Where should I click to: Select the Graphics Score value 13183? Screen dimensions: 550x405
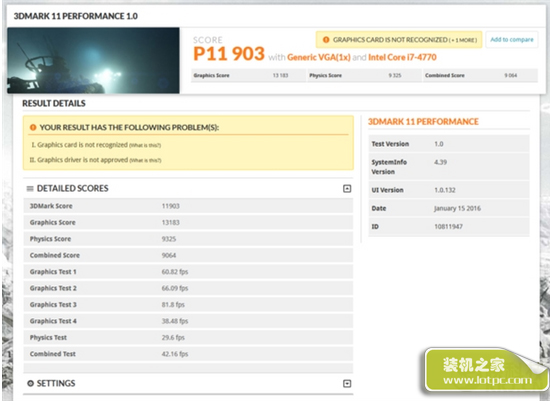click(x=170, y=223)
